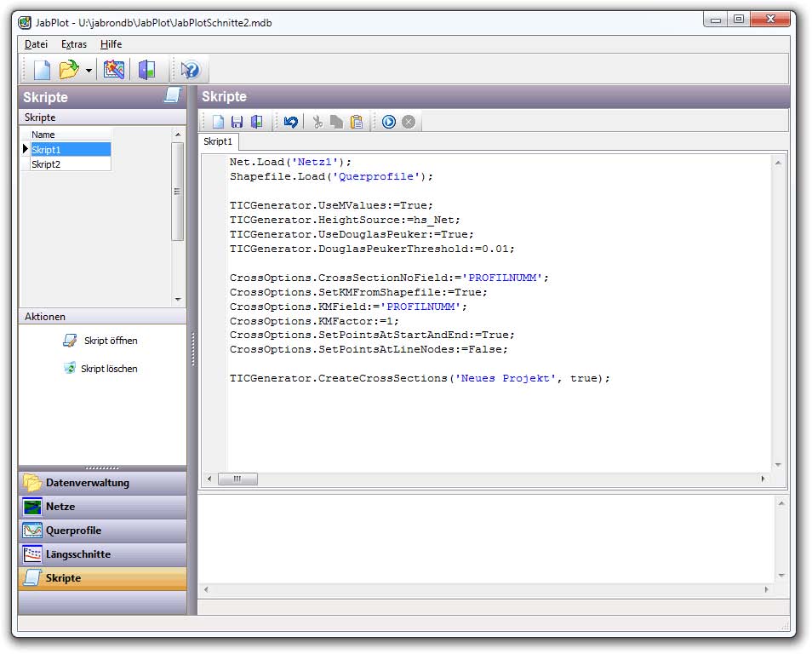
Task: Save the script with the floppy disk icon
Action: point(237,122)
